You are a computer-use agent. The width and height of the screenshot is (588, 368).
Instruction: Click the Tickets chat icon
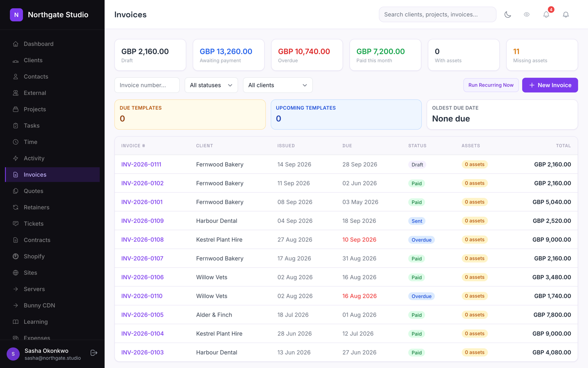click(16, 224)
